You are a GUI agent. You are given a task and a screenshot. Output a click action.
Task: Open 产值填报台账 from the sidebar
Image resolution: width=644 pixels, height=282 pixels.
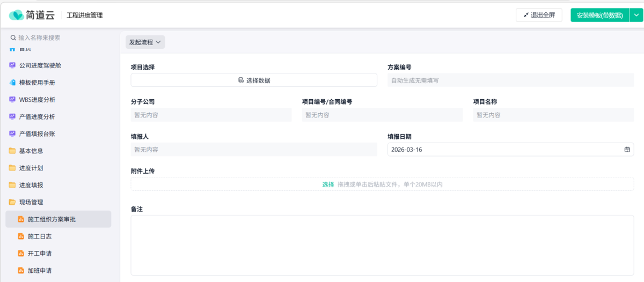click(x=60, y=134)
